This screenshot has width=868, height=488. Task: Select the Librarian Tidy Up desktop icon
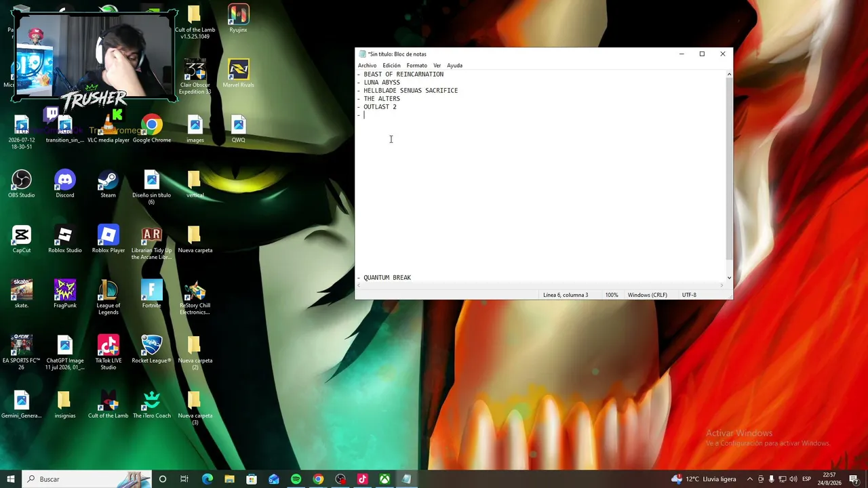pos(151,243)
